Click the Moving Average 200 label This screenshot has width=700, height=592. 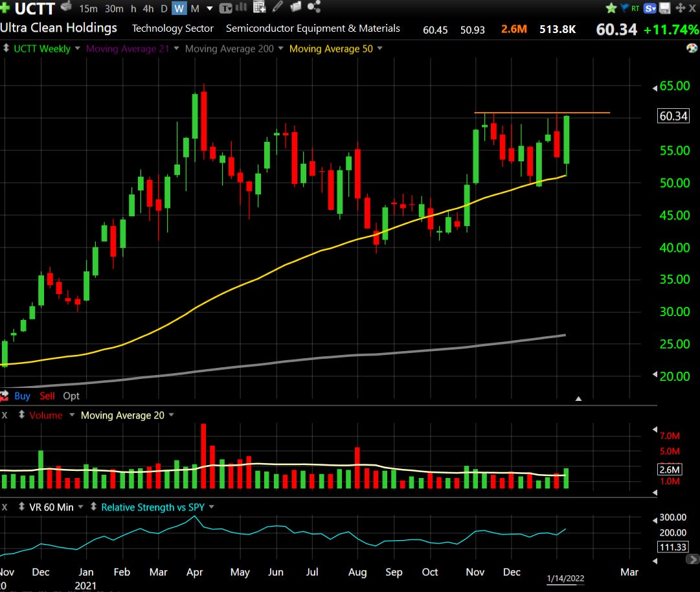coord(229,49)
